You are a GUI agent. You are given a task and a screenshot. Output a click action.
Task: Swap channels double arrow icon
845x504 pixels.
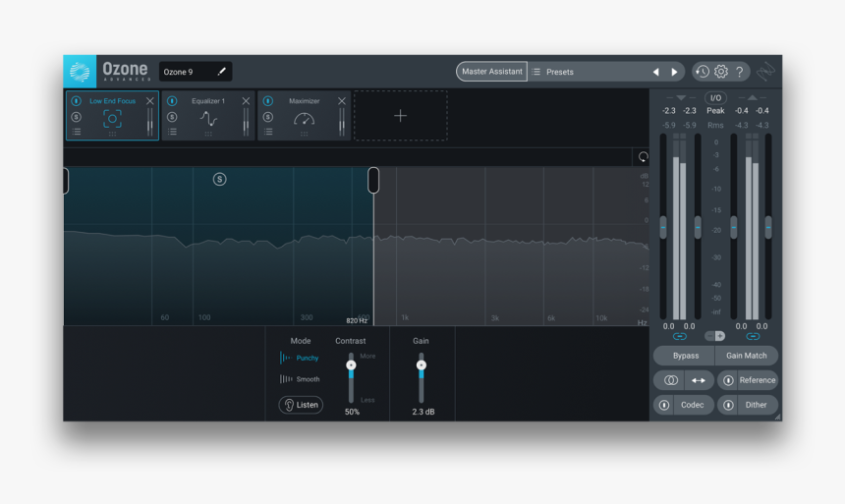699,380
